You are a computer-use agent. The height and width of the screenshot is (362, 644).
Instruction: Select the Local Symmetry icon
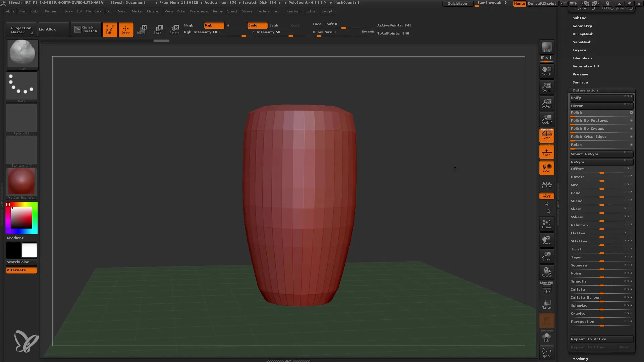pyautogui.click(x=547, y=184)
